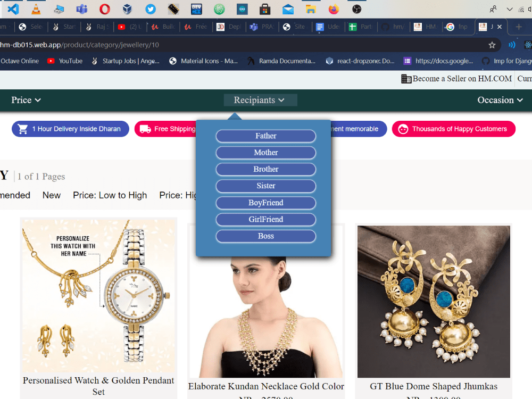The height and width of the screenshot is (399, 532).
Task: Click the cart icon in delivery badge
Action: pos(23,129)
